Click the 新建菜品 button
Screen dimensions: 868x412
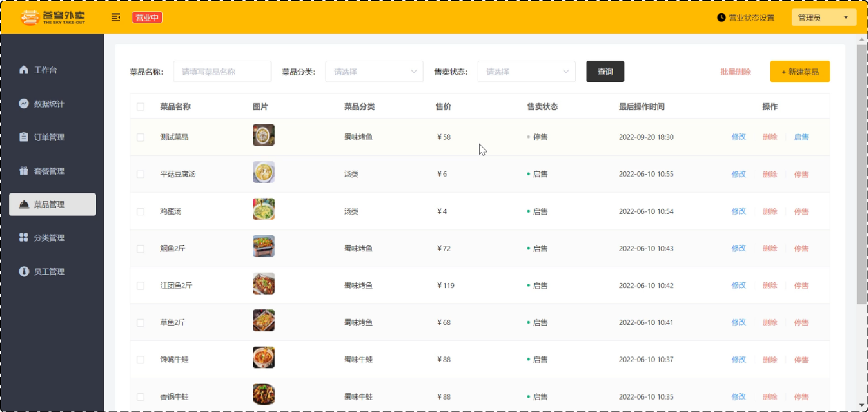[799, 72]
